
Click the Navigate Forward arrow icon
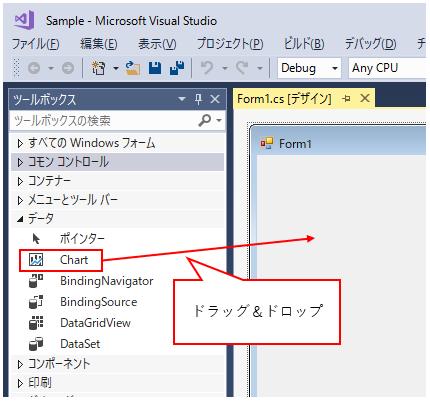[68, 68]
